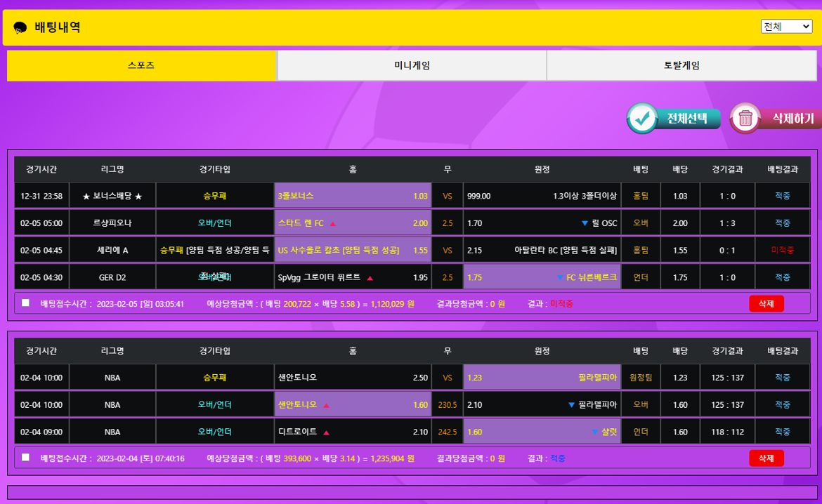Open the 전체 filter dropdown

786,27
